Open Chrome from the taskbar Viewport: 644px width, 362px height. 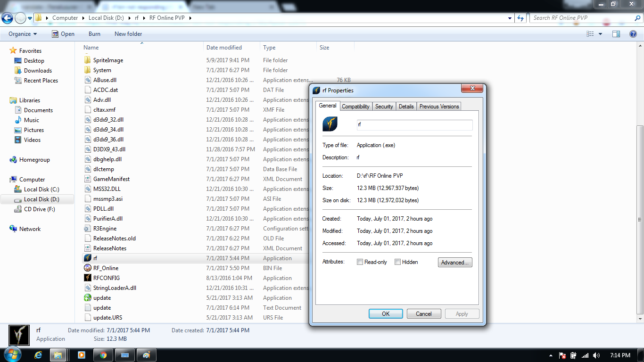pos(103,355)
